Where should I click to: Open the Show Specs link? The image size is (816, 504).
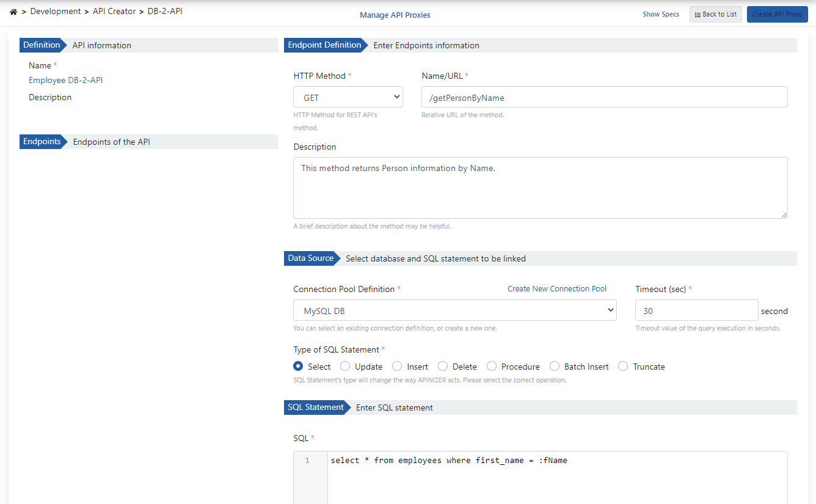[660, 15]
